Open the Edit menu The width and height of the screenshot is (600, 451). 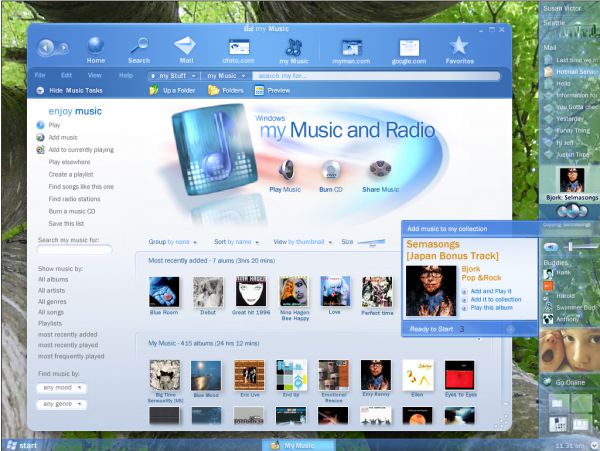point(66,75)
